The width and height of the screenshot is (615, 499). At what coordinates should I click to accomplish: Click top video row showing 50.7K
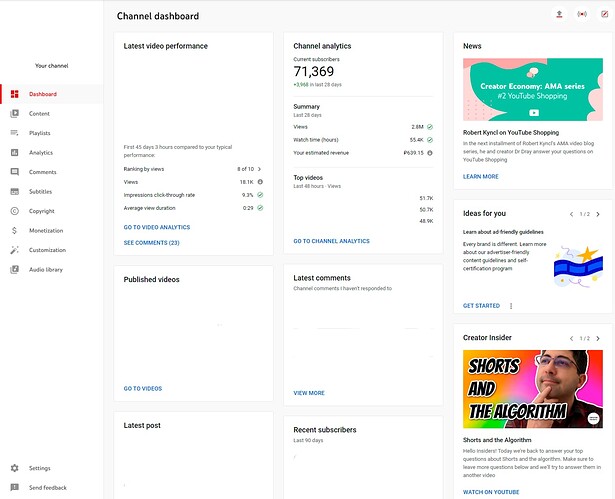coord(363,209)
